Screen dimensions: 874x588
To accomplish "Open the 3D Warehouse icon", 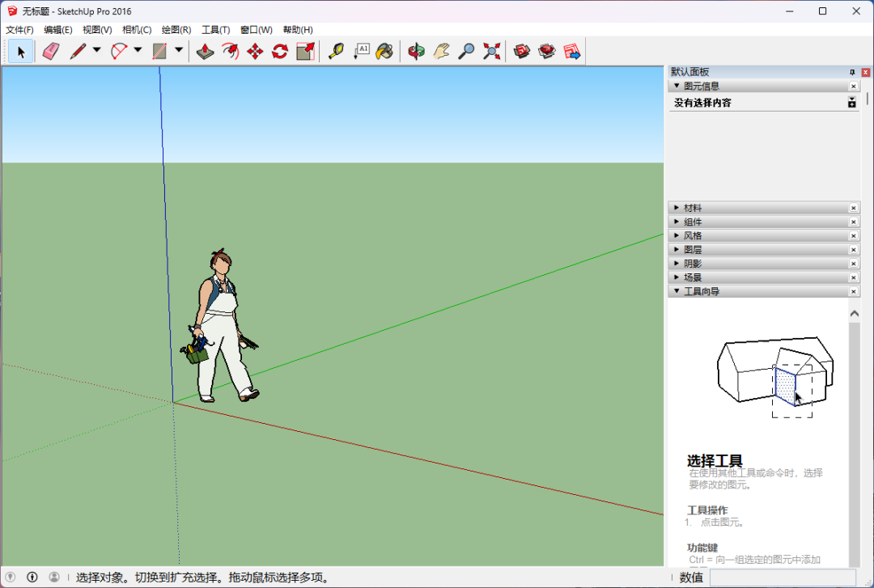I will [x=522, y=52].
